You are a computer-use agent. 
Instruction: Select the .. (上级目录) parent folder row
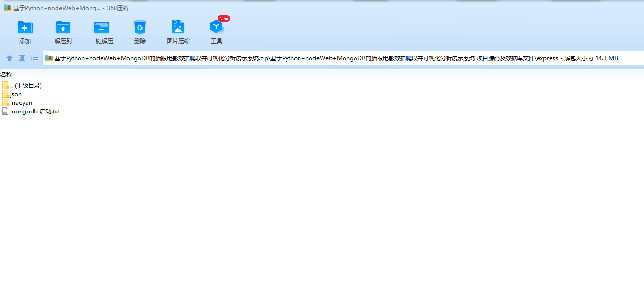pos(22,85)
